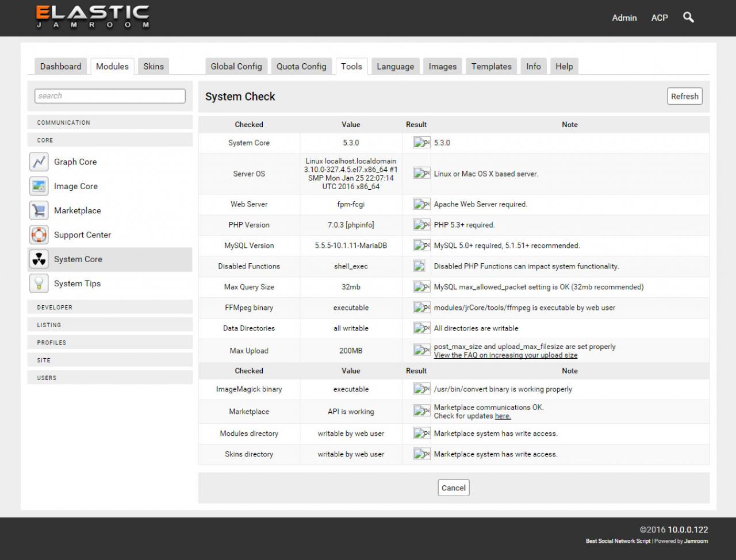Open the Marketplace shopping cart icon
Viewport: 736px width, 560px height.
pyautogui.click(x=39, y=210)
